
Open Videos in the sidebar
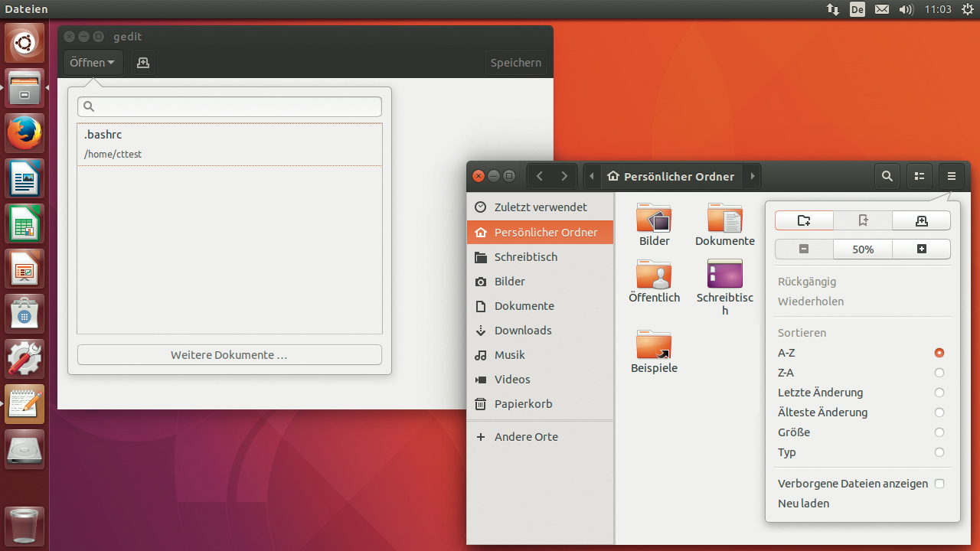[x=540, y=380]
